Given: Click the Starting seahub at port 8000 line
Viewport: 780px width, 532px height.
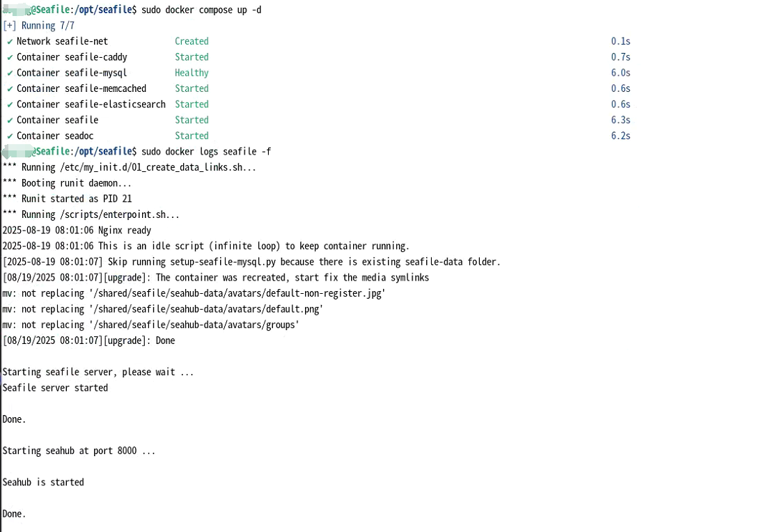Looking at the screenshot, I should point(79,451).
